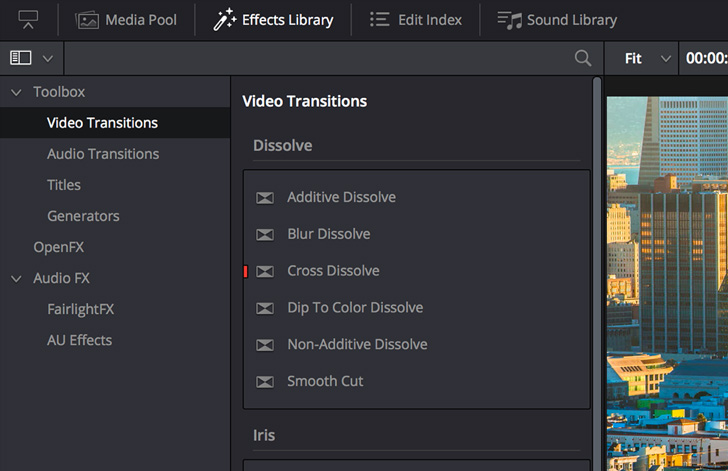Image resolution: width=728 pixels, height=471 pixels.
Task: Open the Fit zoom dropdown
Action: coord(648,59)
